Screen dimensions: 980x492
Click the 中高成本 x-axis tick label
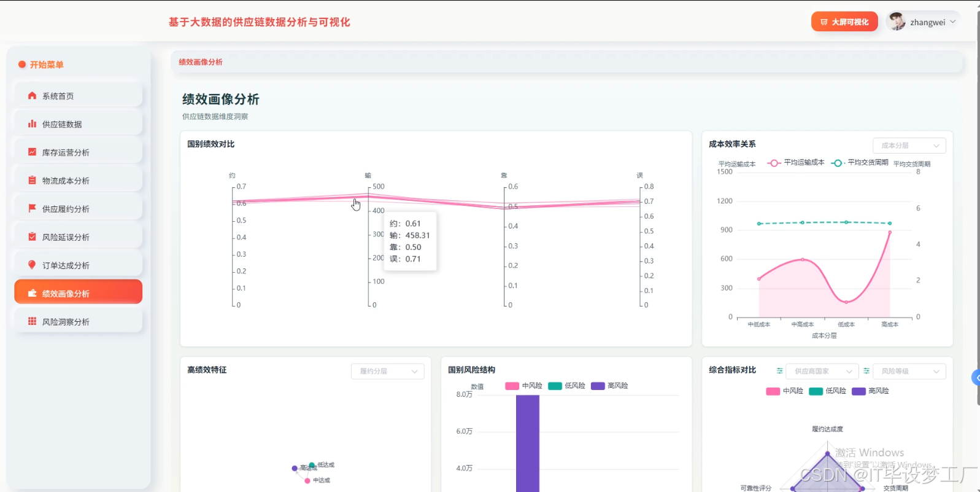[803, 324]
